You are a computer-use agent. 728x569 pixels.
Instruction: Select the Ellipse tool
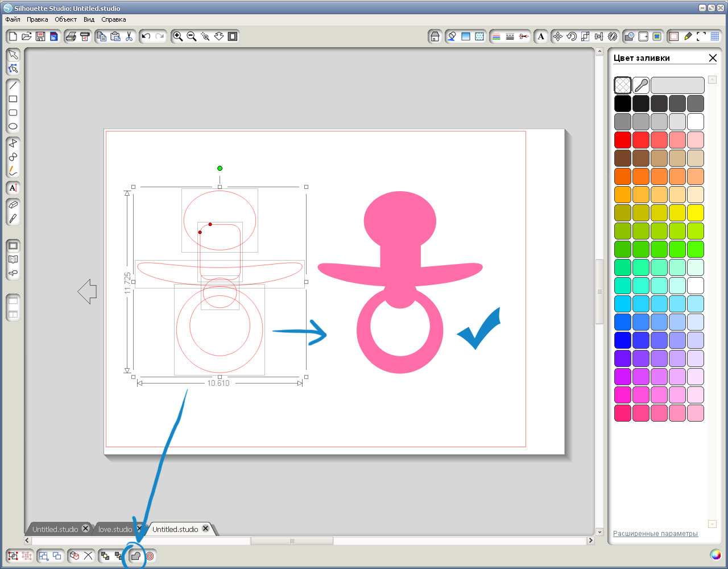point(13,127)
